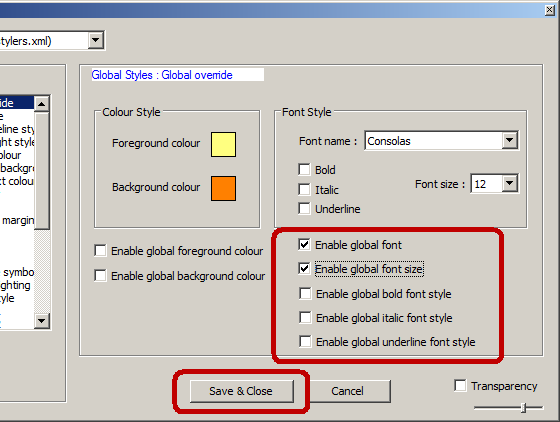Toggle the Underline checkbox
This screenshot has width=560, height=422.
pyautogui.click(x=304, y=209)
